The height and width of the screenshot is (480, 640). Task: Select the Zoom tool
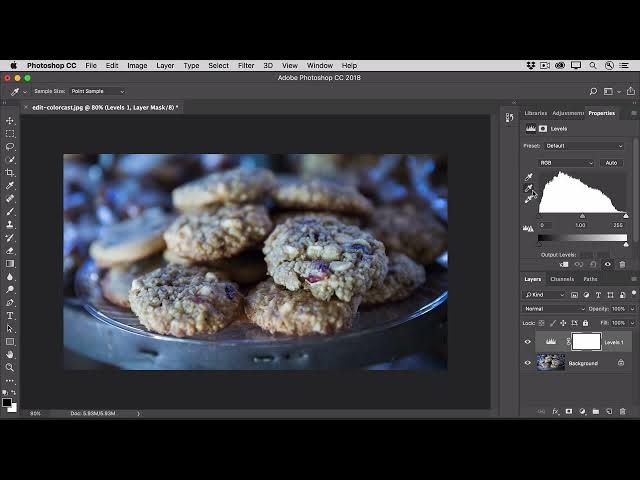[10, 367]
